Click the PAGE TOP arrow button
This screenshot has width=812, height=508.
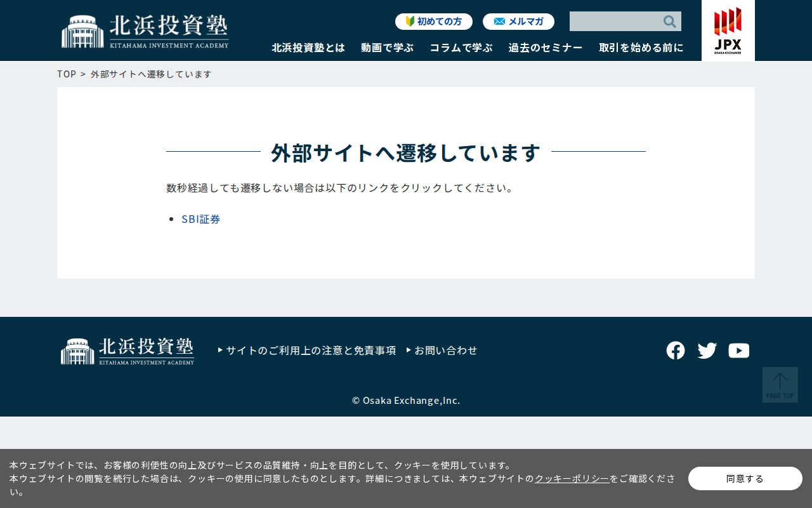click(x=780, y=385)
